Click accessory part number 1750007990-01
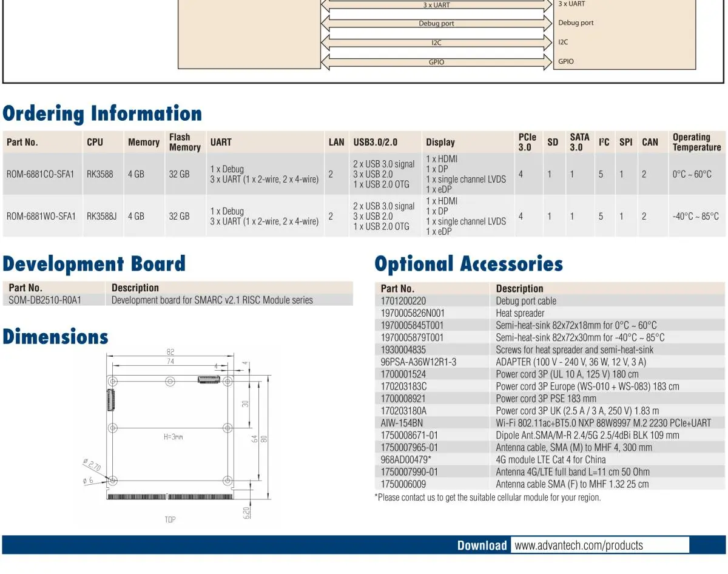The height and width of the screenshot is (574, 728). [x=409, y=471]
